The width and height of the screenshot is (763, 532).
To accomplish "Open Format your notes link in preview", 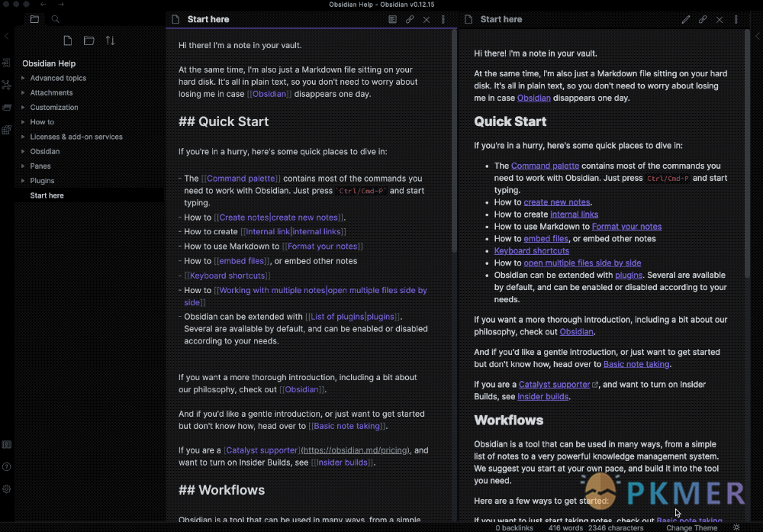I will [x=626, y=227].
